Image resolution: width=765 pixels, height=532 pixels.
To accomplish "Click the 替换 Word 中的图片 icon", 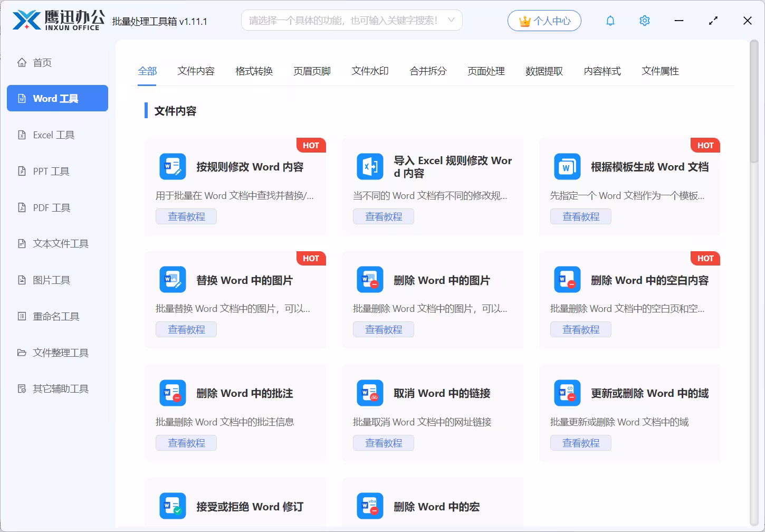I will click(173, 280).
